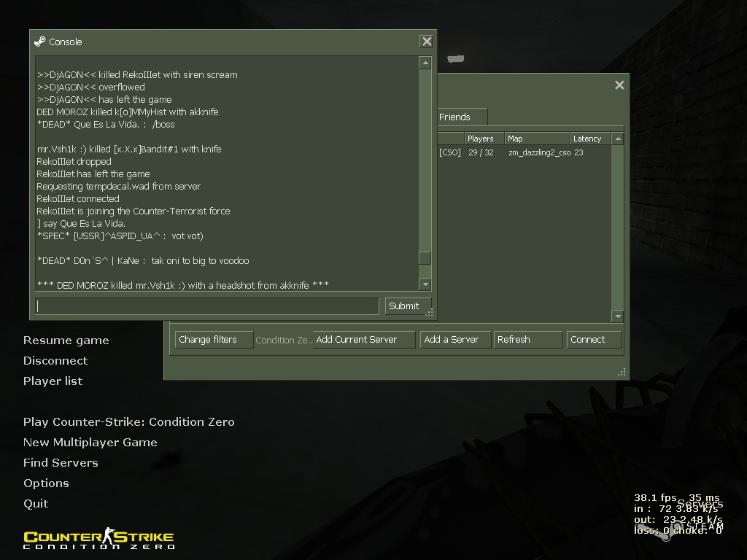The image size is (747, 560).
Task: Sort servers by Map column header
Action: click(x=536, y=139)
